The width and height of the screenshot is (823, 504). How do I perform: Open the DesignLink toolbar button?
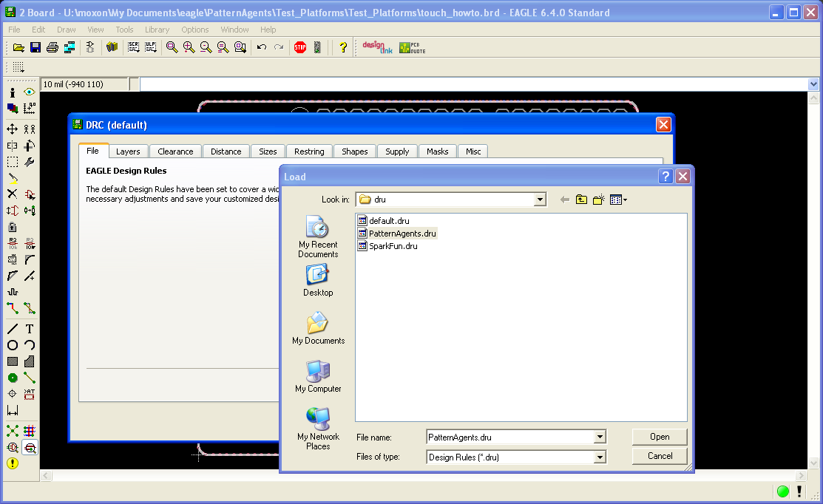[377, 48]
